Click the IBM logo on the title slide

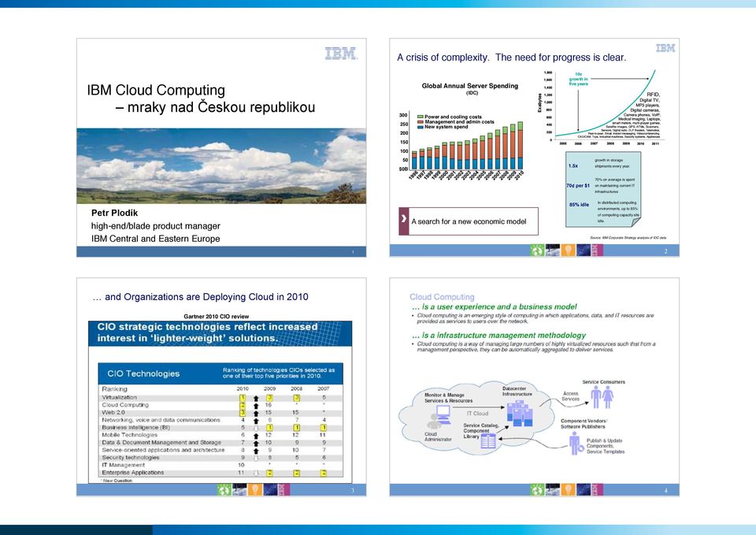pyautogui.click(x=341, y=53)
